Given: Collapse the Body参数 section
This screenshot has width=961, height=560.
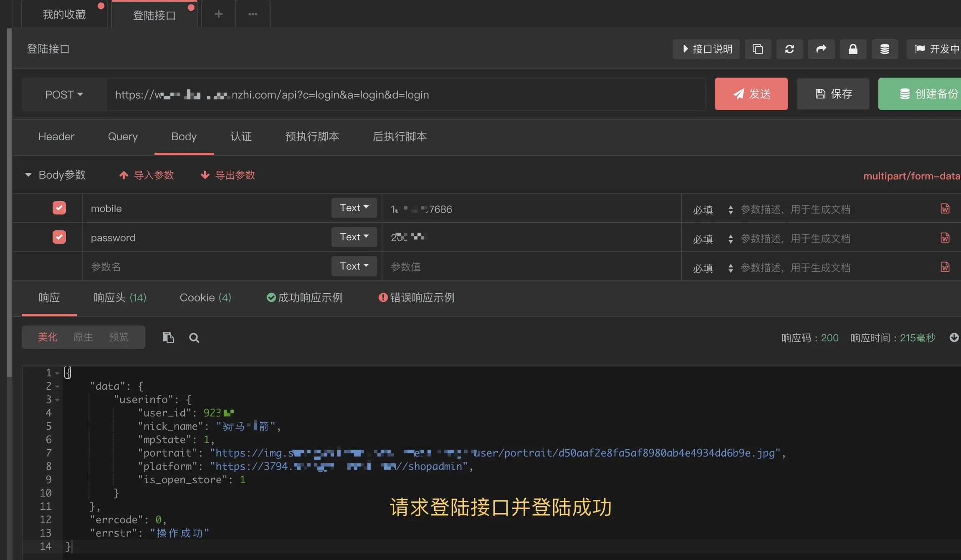Looking at the screenshot, I should pyautogui.click(x=28, y=175).
